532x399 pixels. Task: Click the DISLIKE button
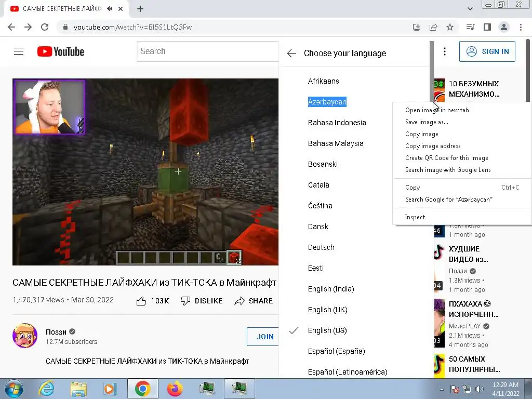click(202, 301)
